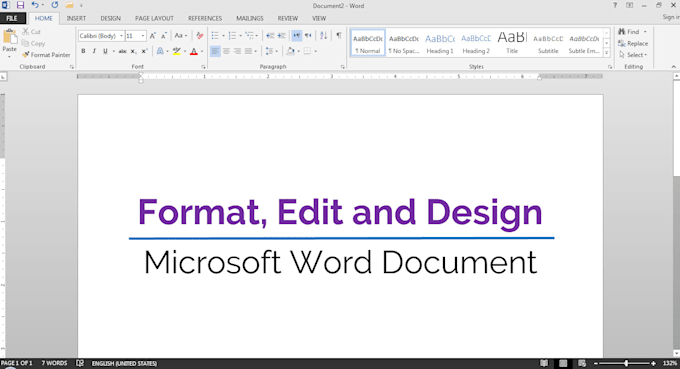Open Word Help question mark
This screenshot has height=369, width=680.
pyautogui.click(x=615, y=5)
